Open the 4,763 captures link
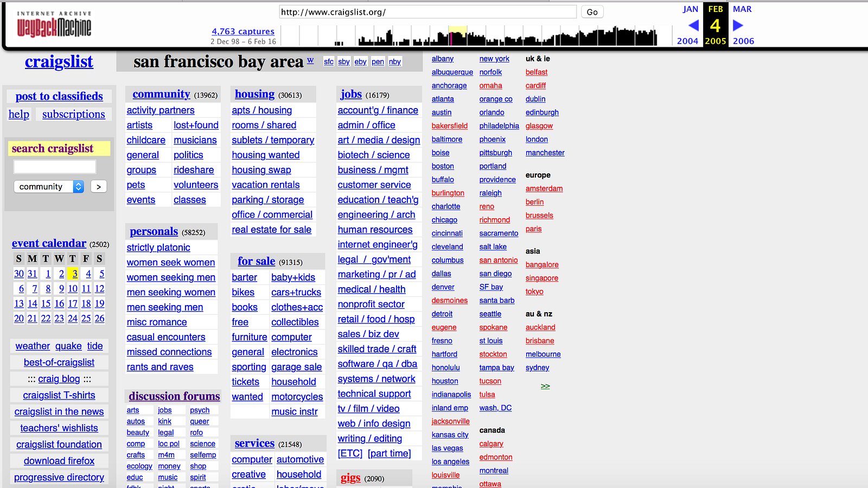This screenshot has width=868, height=488. (243, 31)
